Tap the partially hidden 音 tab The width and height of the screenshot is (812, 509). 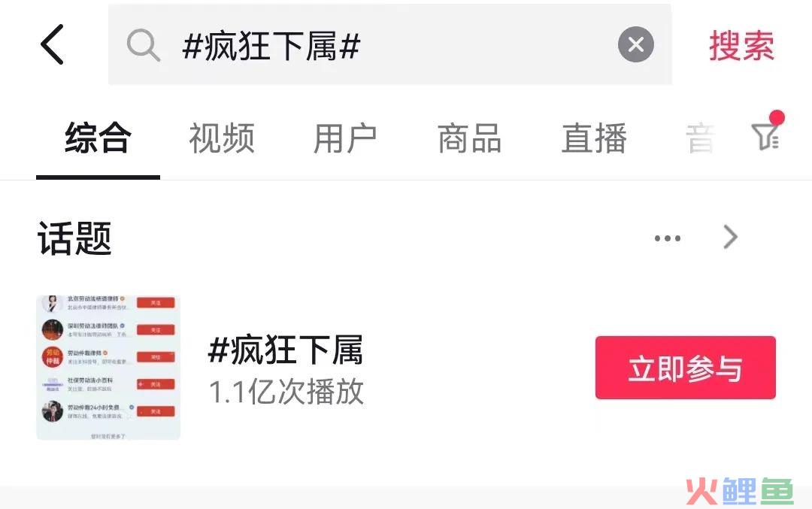[x=700, y=138]
